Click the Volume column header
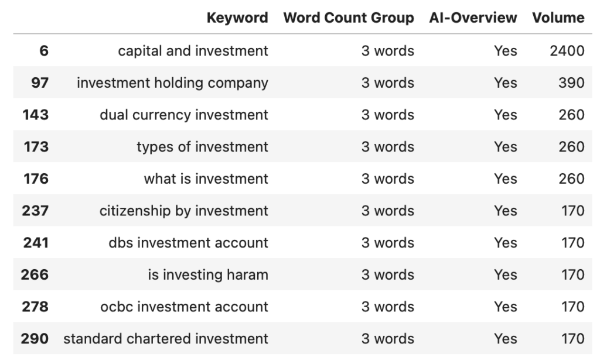Viewport: 600px width, 364px height. pos(558,18)
